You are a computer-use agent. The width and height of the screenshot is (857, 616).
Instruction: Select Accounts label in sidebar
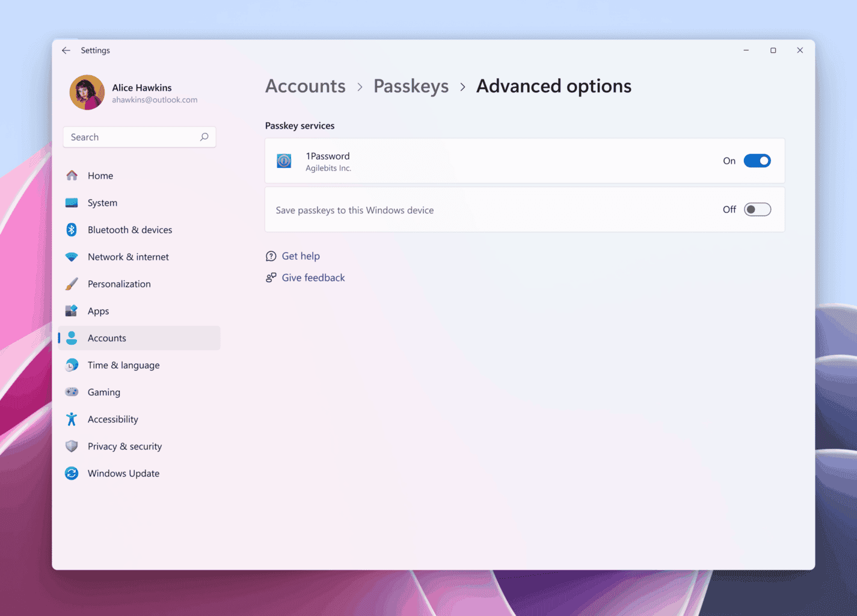coord(107,338)
